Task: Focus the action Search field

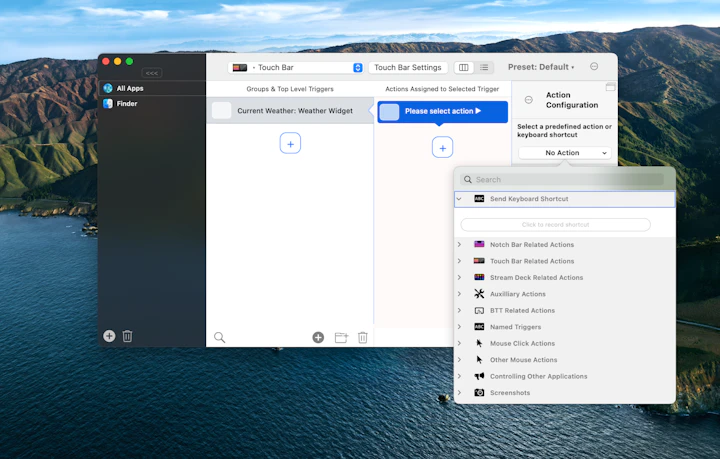Action: coord(563,179)
